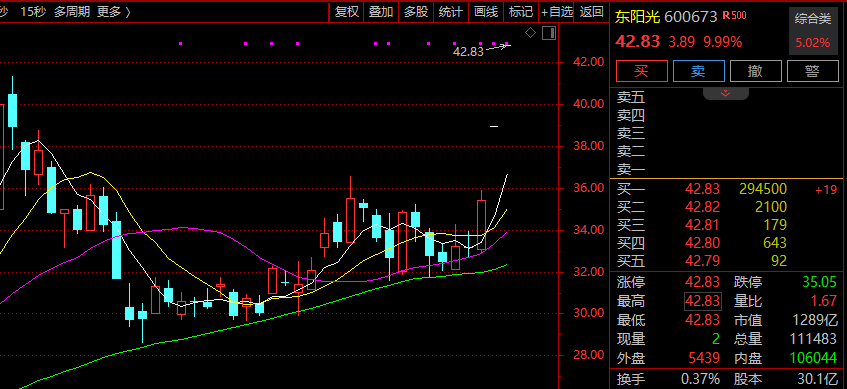Click the 涨停 limit-up price 42.83
The width and height of the screenshot is (847, 389).
(x=702, y=282)
